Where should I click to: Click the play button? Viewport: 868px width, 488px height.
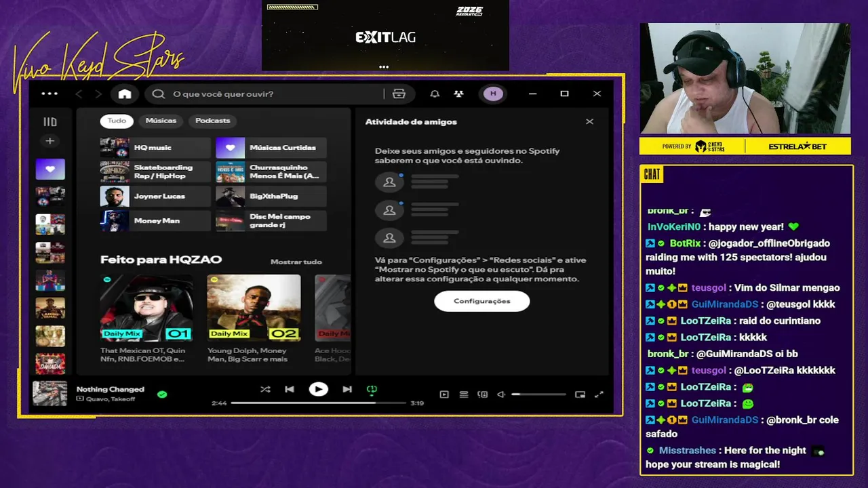click(318, 389)
